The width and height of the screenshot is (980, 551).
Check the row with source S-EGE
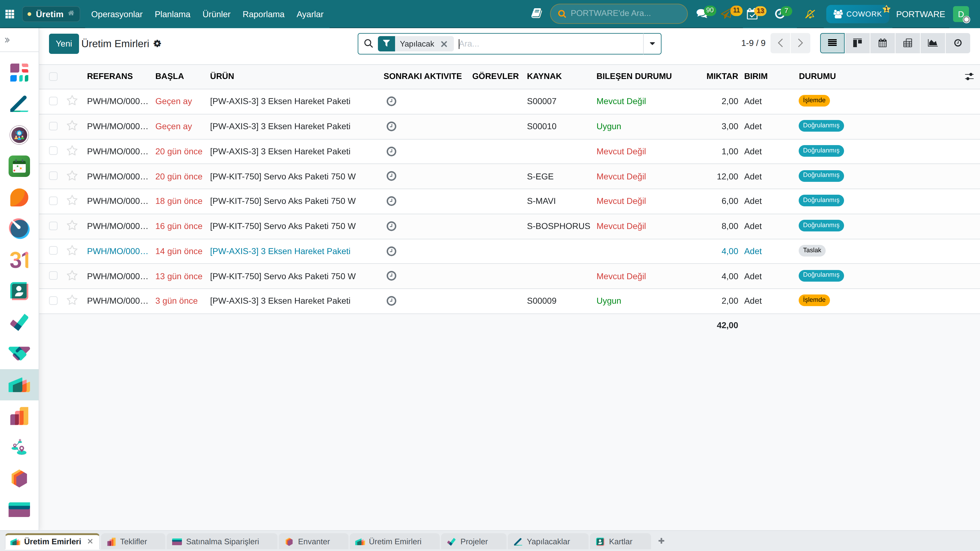pyautogui.click(x=53, y=176)
